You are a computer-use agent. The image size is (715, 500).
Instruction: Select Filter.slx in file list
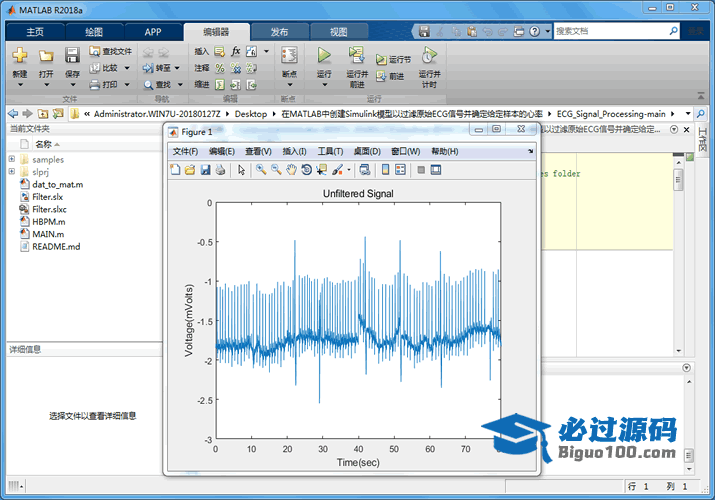point(47,197)
